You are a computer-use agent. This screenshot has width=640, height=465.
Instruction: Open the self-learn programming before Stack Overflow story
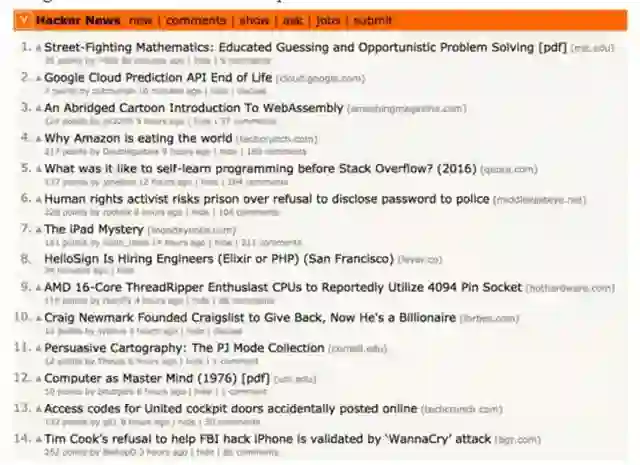coord(260,169)
